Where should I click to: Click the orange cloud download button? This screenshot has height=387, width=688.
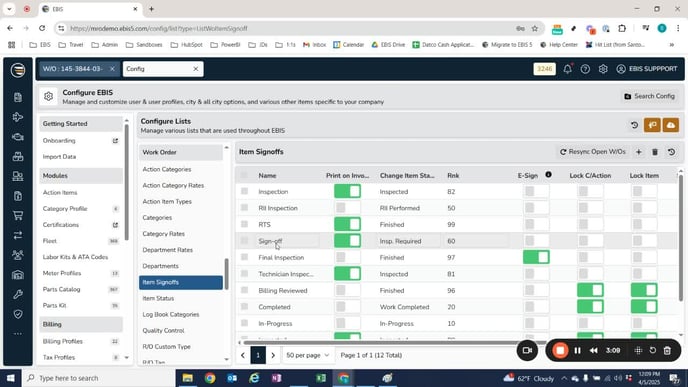671,125
